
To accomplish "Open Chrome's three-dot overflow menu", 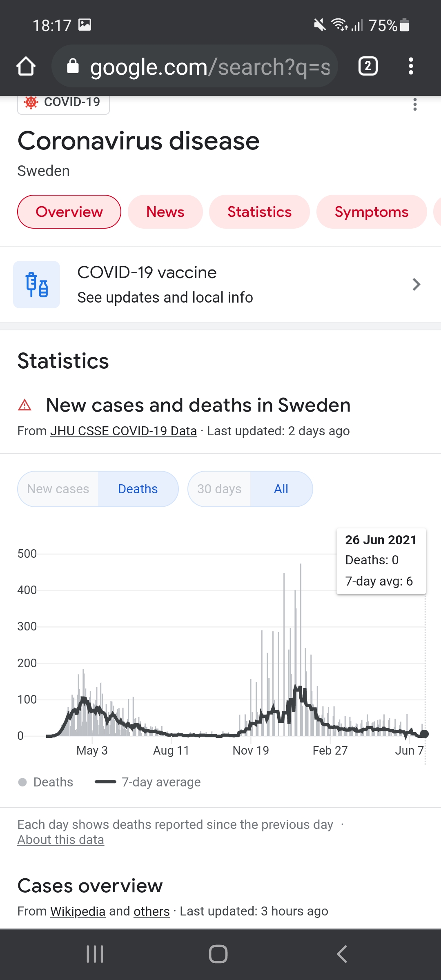I will [x=411, y=66].
